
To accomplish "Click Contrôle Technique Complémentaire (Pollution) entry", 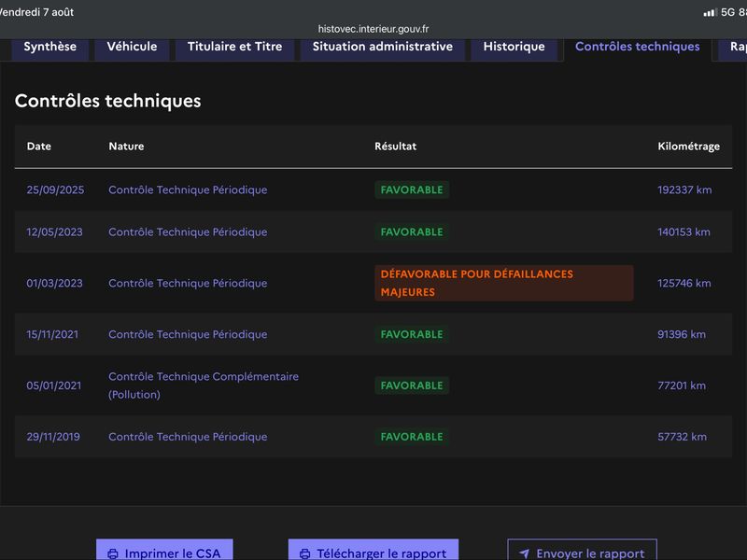I will pos(204,385).
